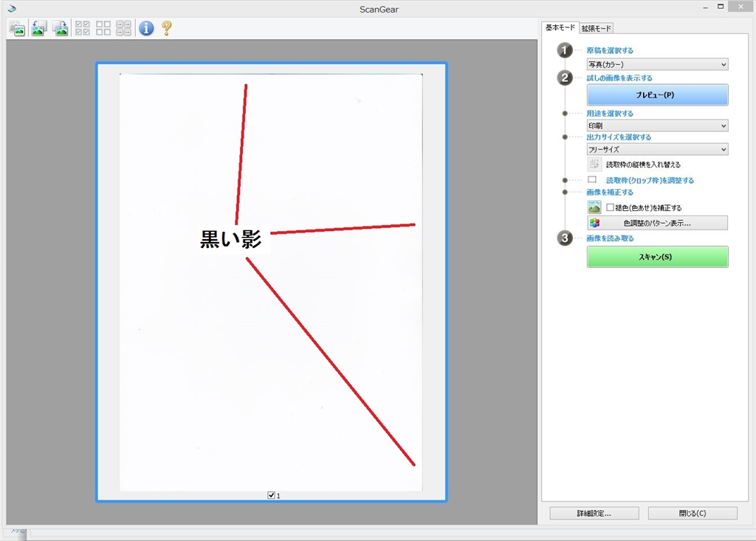Viewport: 756px width, 541px height.
Task: Click 閉じる(C) button
Action: [693, 514]
